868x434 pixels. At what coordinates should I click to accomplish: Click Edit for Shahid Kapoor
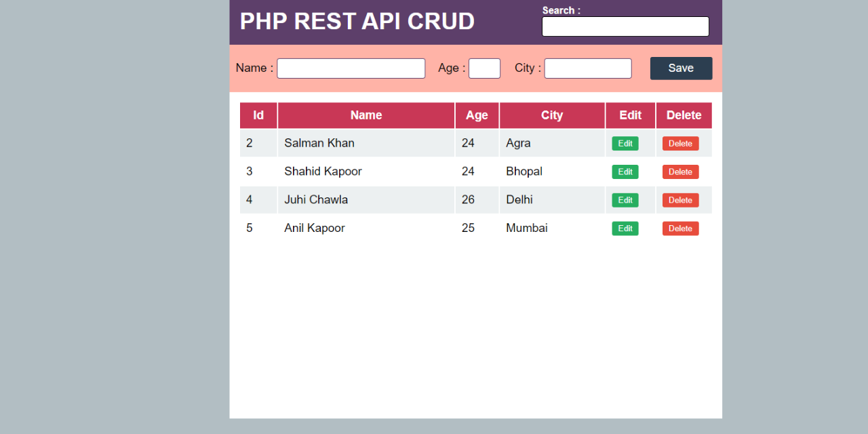tap(625, 172)
